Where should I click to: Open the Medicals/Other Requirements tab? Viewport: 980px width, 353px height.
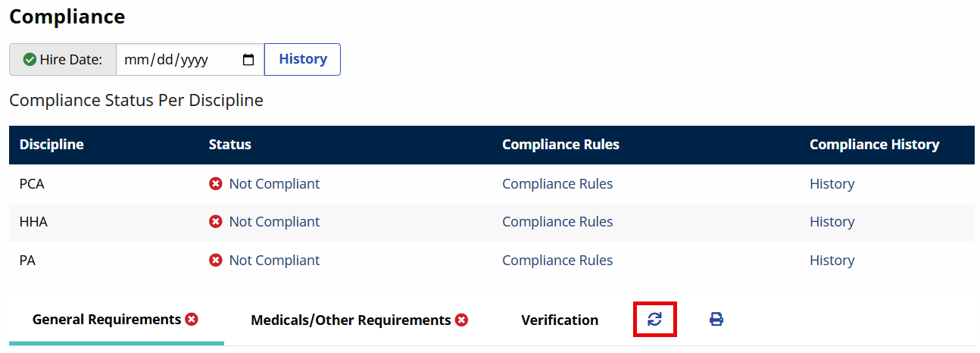(351, 320)
